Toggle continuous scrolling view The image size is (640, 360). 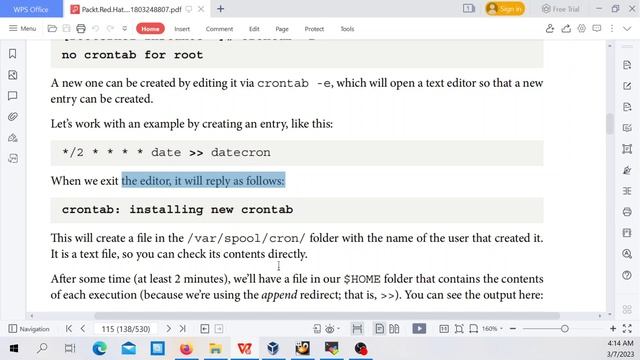tap(357, 329)
